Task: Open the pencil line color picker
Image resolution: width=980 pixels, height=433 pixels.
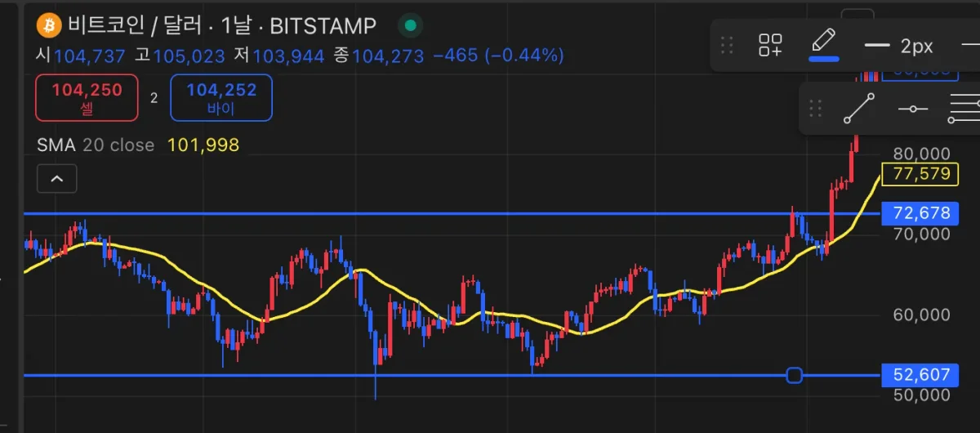Action: [x=823, y=45]
